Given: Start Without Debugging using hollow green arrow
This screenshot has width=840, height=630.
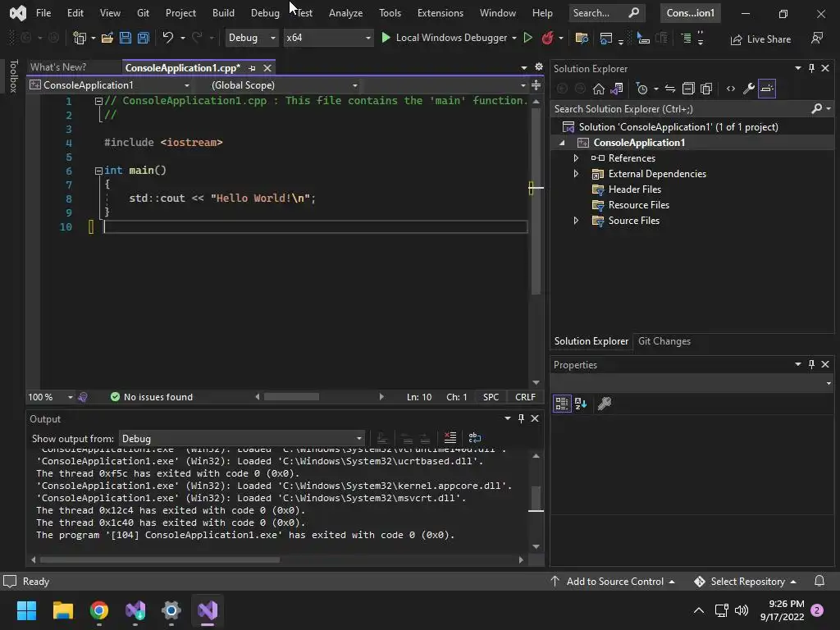Looking at the screenshot, I should click(527, 38).
